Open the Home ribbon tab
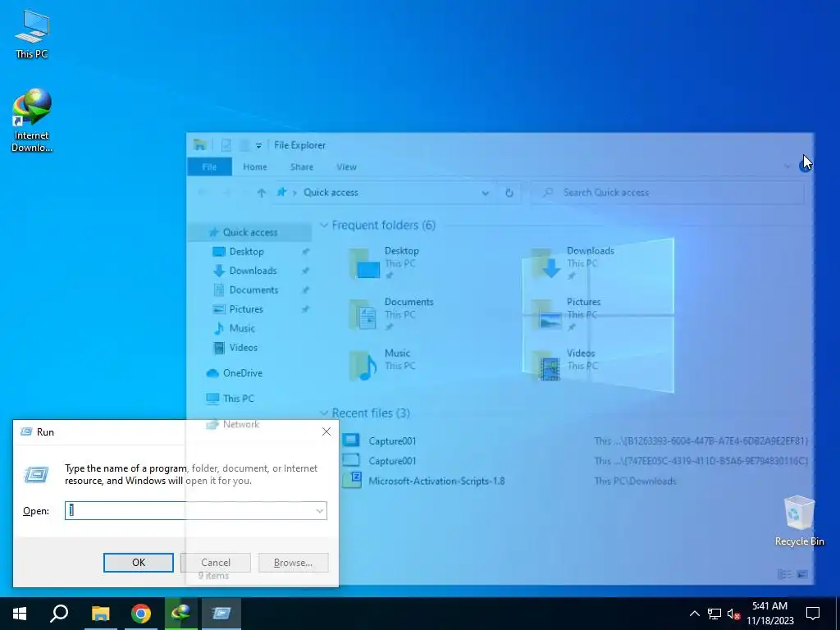Image resolution: width=840 pixels, height=630 pixels. [x=255, y=167]
